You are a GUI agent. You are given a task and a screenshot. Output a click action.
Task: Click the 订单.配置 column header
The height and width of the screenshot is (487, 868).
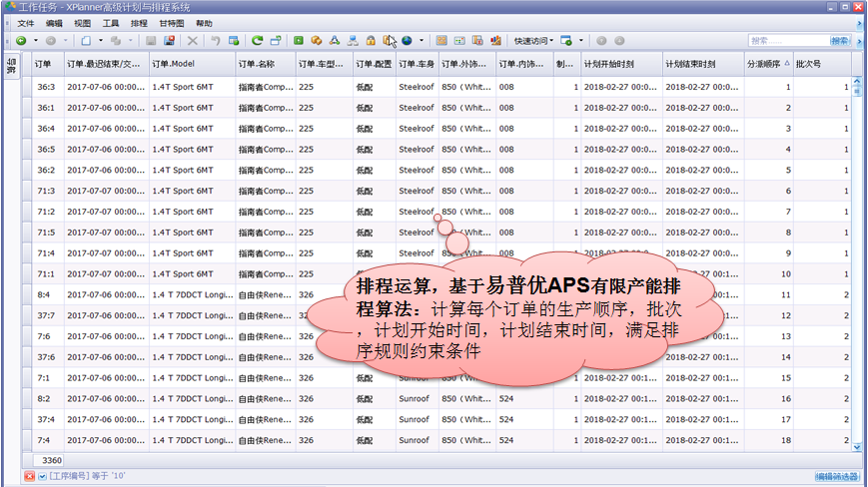coord(375,64)
